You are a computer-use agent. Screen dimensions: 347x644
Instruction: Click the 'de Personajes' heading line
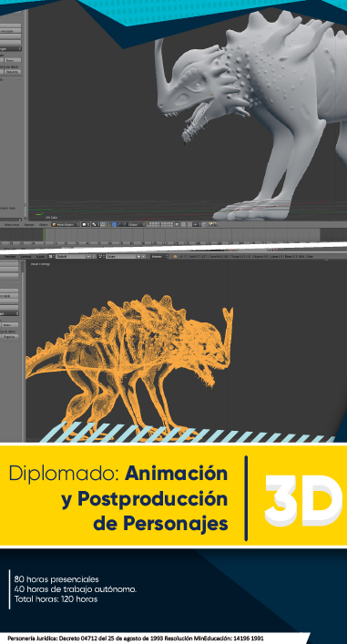160,523
